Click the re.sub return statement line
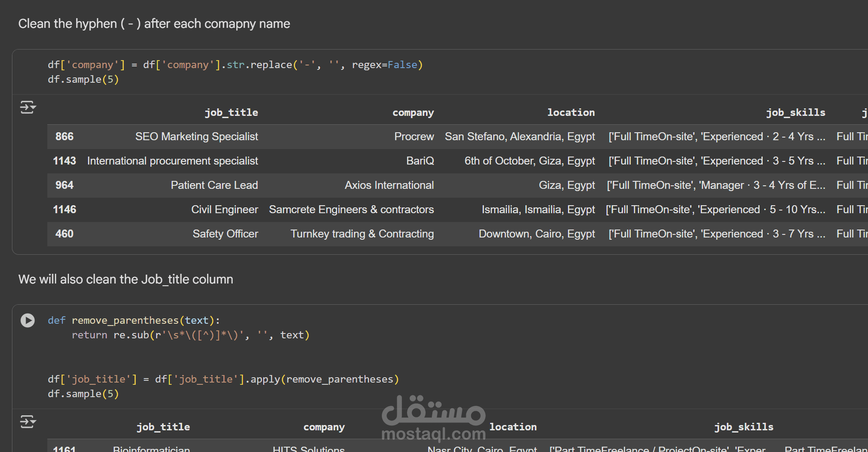Screen dimensions: 868x452 coord(190,335)
